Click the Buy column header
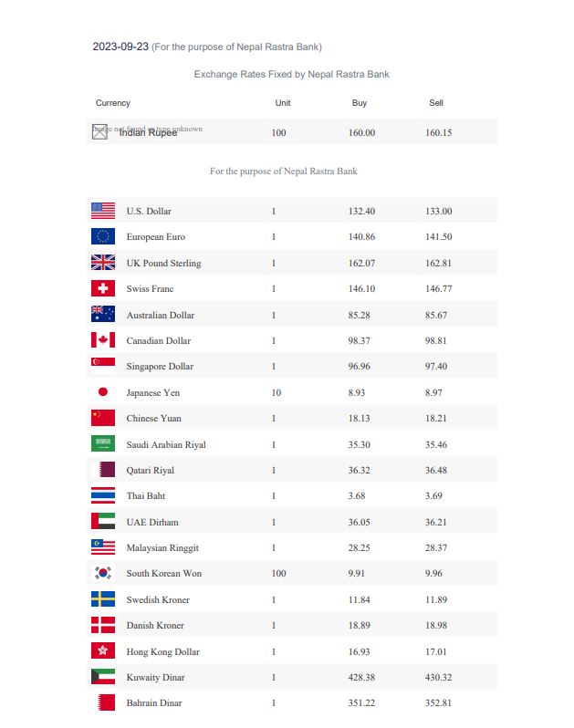The height and width of the screenshot is (728, 574). tap(360, 103)
